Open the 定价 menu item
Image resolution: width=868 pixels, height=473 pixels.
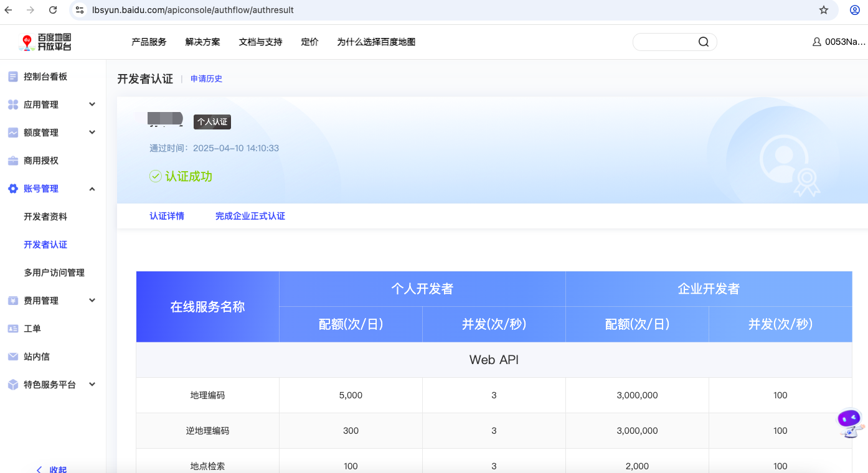tap(309, 42)
